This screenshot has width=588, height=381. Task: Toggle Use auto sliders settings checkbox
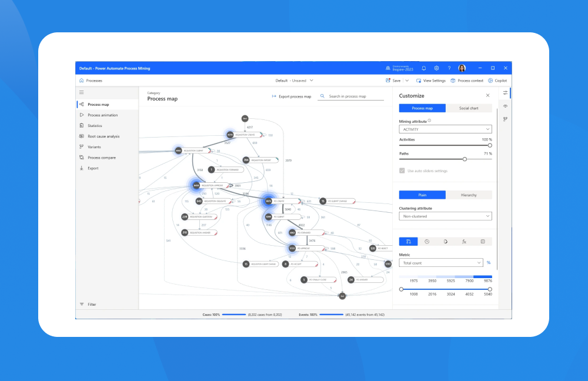402,171
